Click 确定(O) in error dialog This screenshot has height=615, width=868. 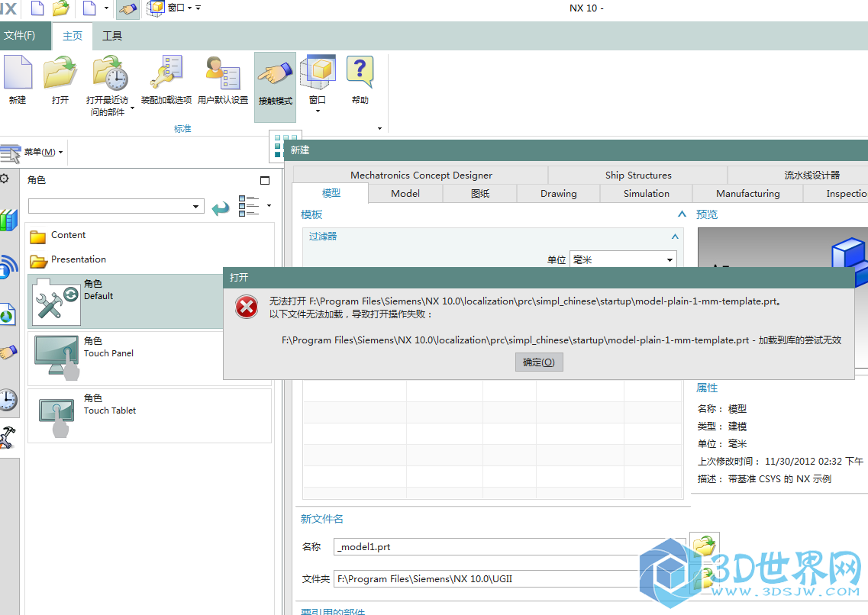(539, 362)
